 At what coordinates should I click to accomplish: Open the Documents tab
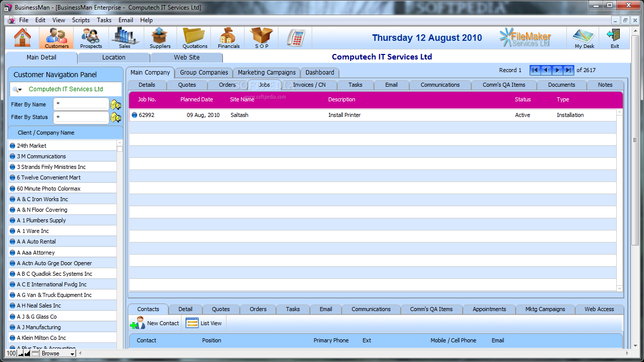pos(561,85)
